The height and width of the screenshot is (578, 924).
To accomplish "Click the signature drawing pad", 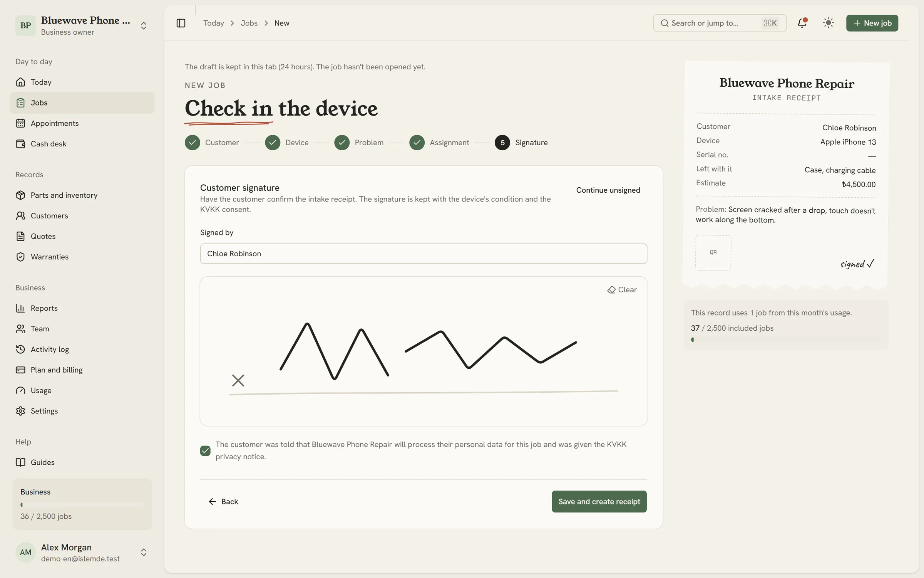I will pos(423,351).
